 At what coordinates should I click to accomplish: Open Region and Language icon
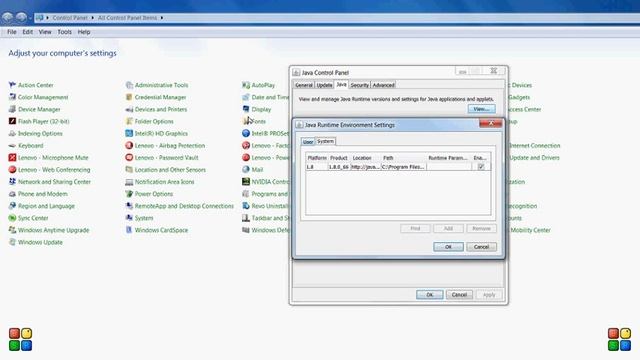point(12,206)
